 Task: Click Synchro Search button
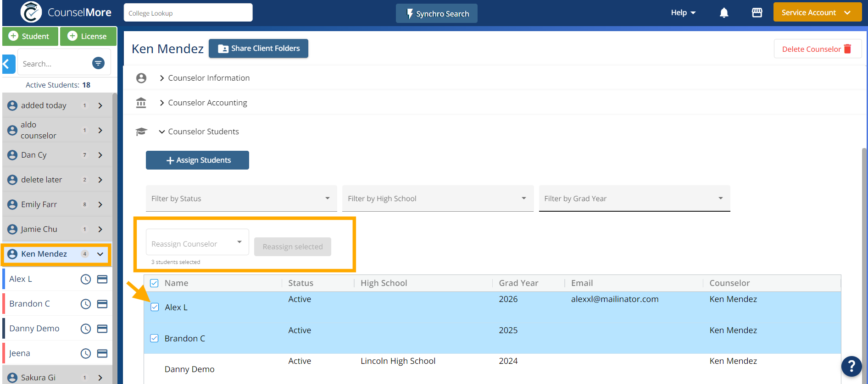pos(437,13)
